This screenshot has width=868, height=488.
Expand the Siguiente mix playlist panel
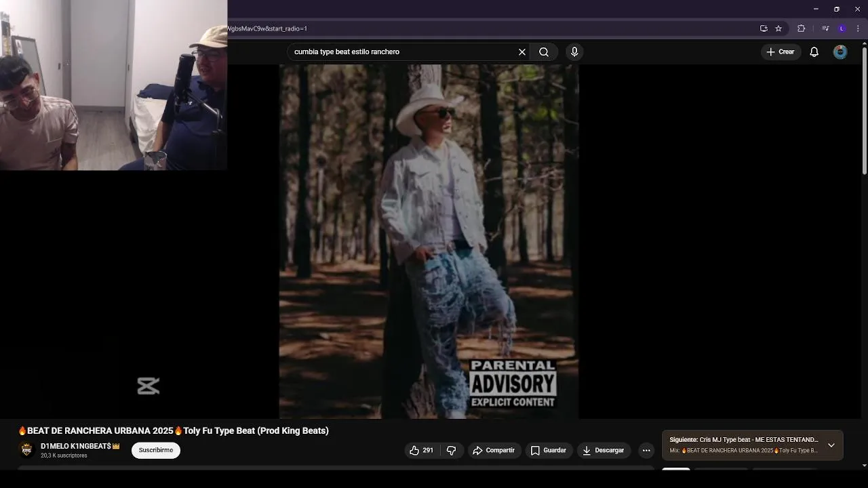831,445
